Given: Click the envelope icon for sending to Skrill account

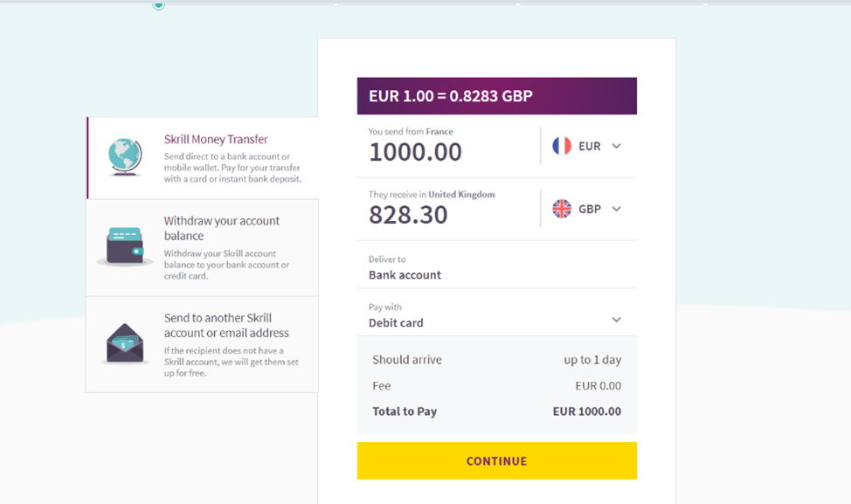Looking at the screenshot, I should pos(125,343).
